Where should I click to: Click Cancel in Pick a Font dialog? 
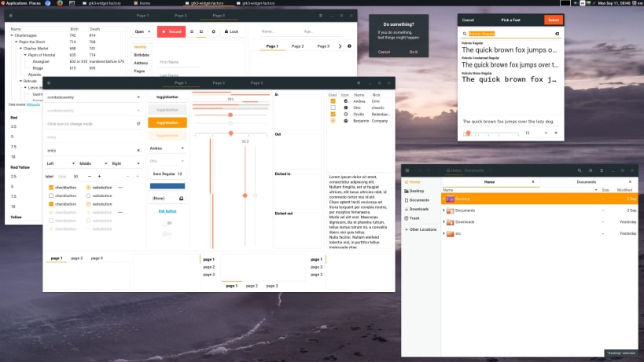[x=468, y=20]
